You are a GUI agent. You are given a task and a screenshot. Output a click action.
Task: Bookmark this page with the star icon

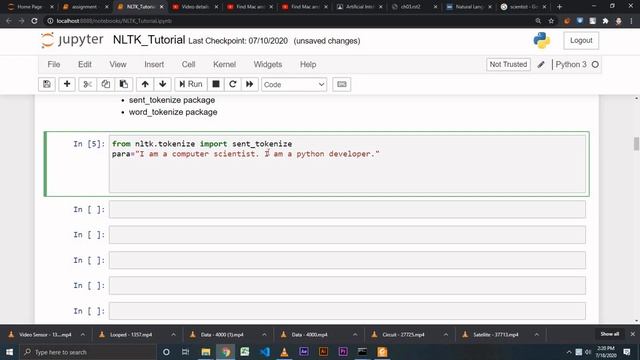coord(551,21)
